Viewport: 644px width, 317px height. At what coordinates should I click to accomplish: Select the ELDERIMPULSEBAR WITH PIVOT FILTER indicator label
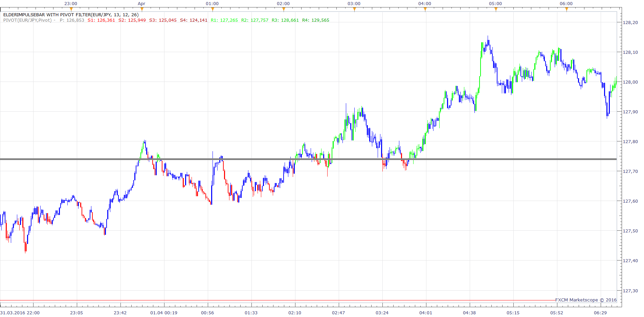click(x=71, y=15)
